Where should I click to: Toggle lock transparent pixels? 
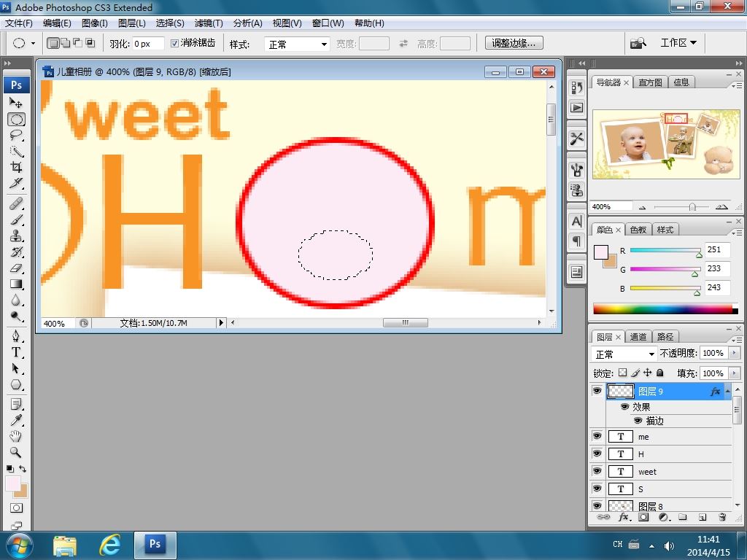point(623,373)
